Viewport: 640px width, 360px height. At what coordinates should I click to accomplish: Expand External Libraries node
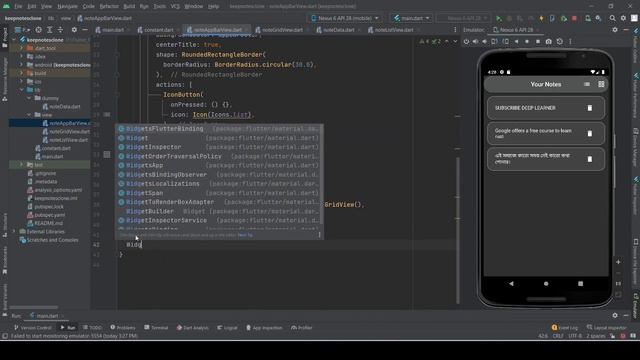coord(14,231)
